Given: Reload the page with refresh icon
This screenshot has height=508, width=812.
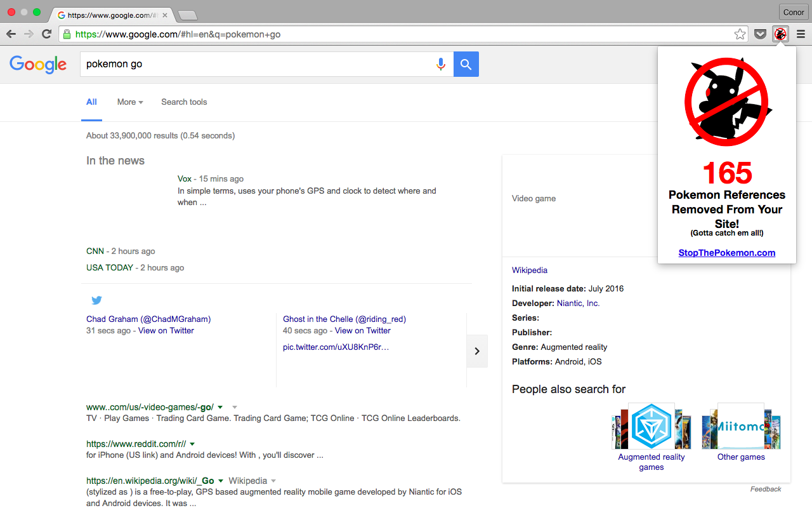Looking at the screenshot, I should tap(46, 34).
